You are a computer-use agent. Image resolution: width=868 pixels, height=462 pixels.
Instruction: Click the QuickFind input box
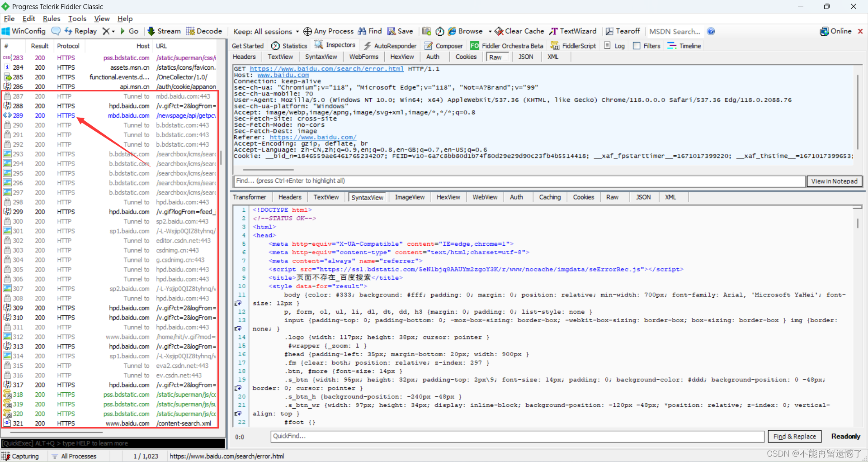(517, 436)
